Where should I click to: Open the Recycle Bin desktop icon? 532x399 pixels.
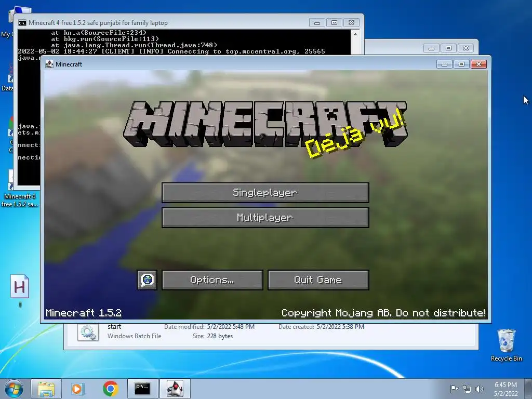pyautogui.click(x=506, y=345)
